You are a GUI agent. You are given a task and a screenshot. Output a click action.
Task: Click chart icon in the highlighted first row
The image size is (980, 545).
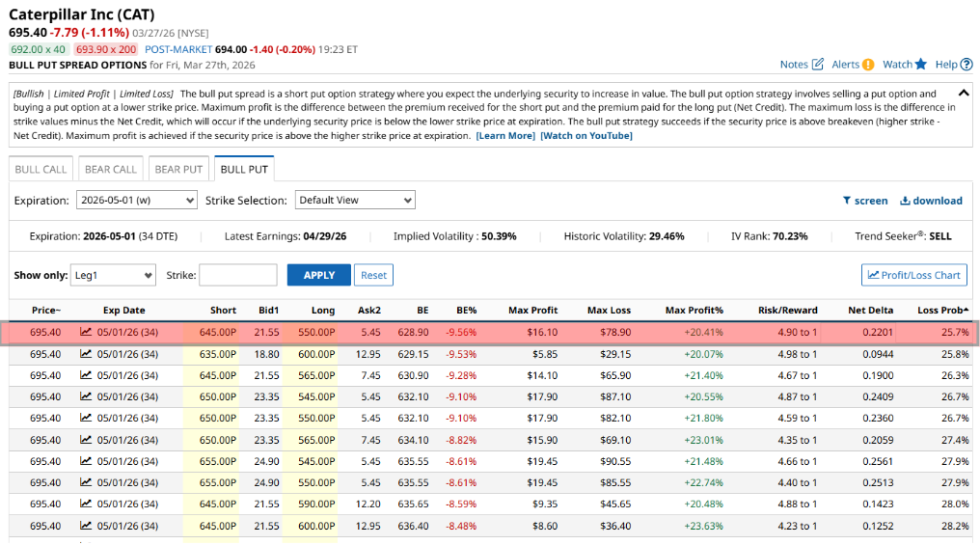pos(86,333)
